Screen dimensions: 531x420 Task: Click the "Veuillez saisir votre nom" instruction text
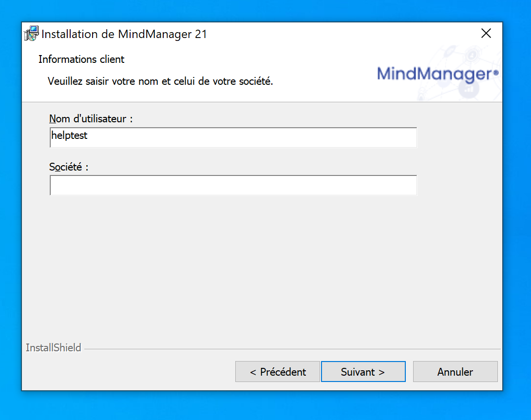[x=160, y=81]
